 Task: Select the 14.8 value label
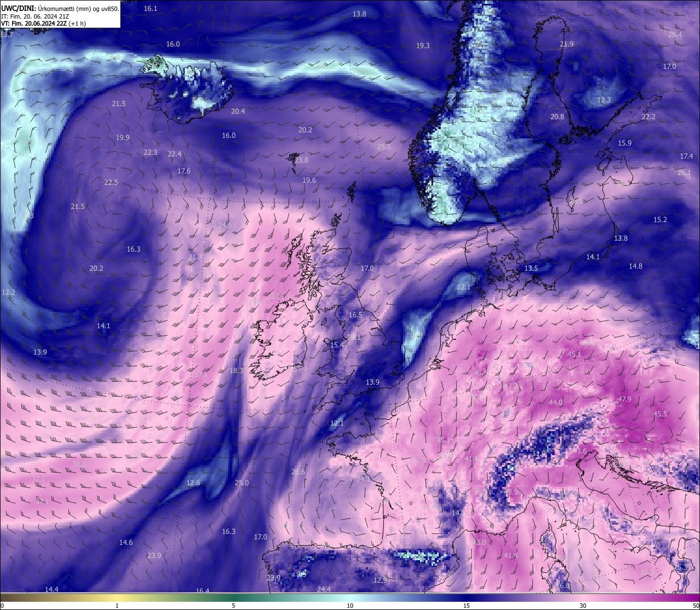(635, 266)
